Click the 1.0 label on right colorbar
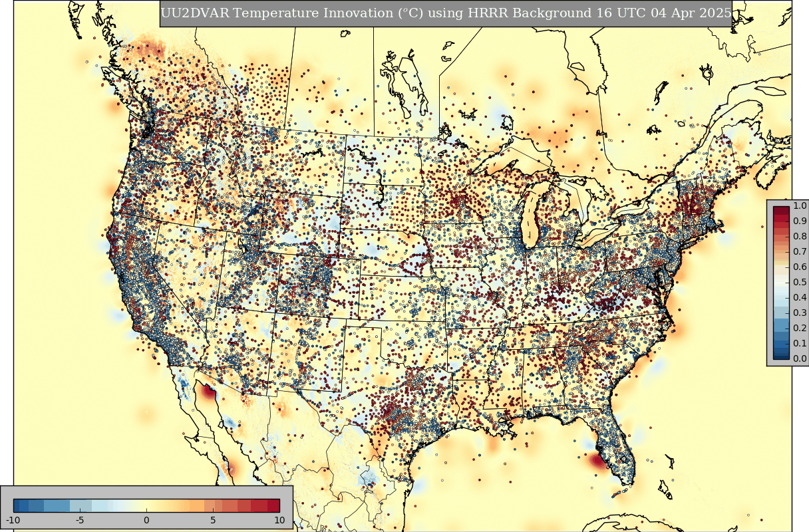This screenshot has width=809, height=532. pyautogui.click(x=800, y=206)
